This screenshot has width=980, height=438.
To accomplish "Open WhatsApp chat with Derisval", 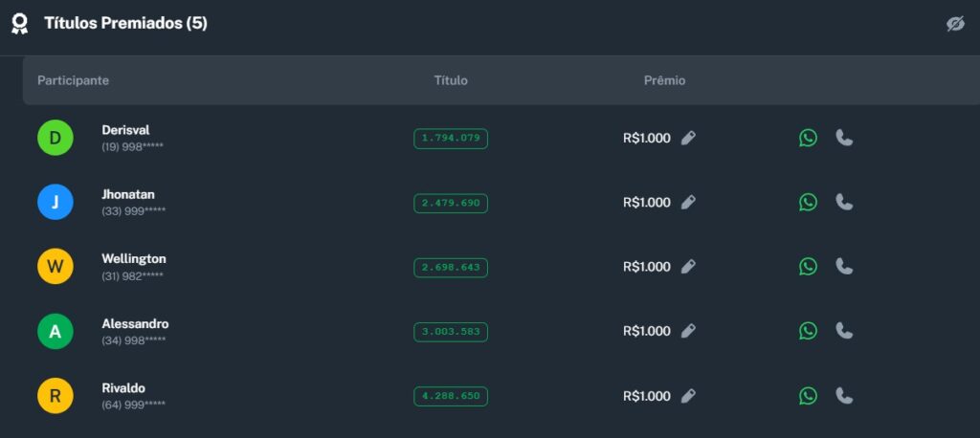I will coord(809,138).
